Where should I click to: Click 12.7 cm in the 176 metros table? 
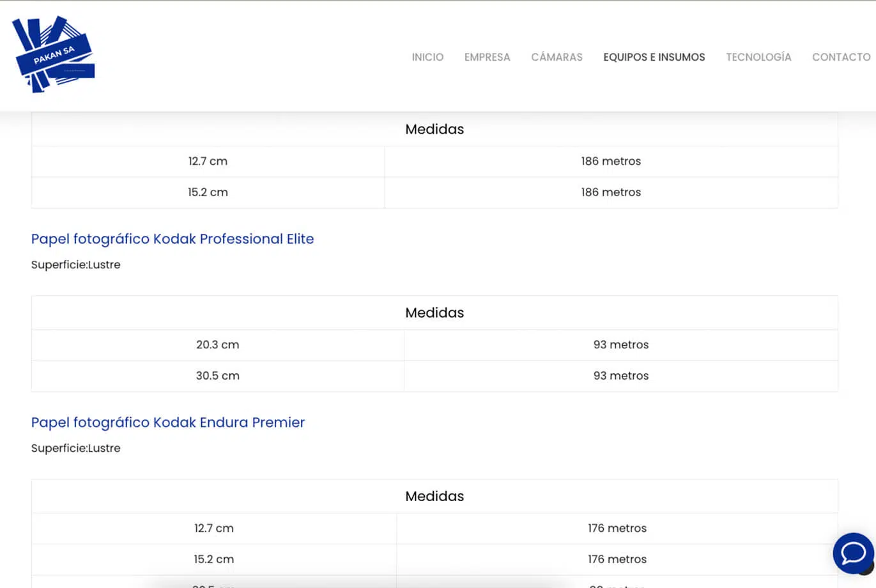[214, 528]
